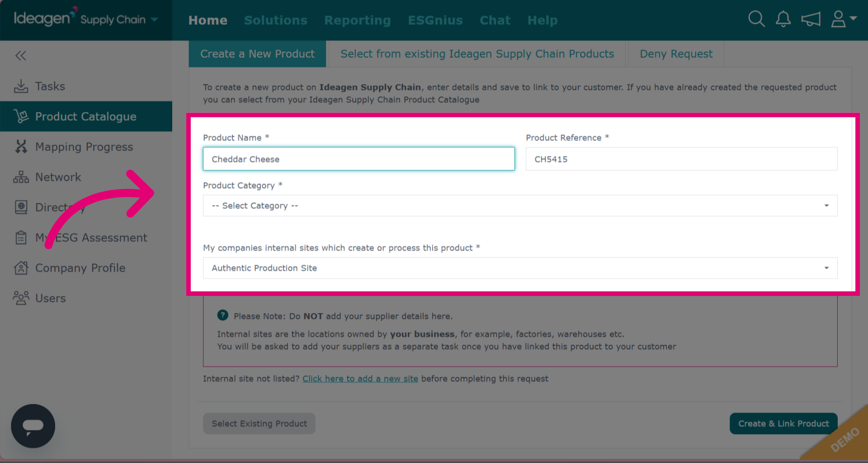Switch to the Deny Request tab
The height and width of the screenshot is (463, 868).
tap(676, 54)
